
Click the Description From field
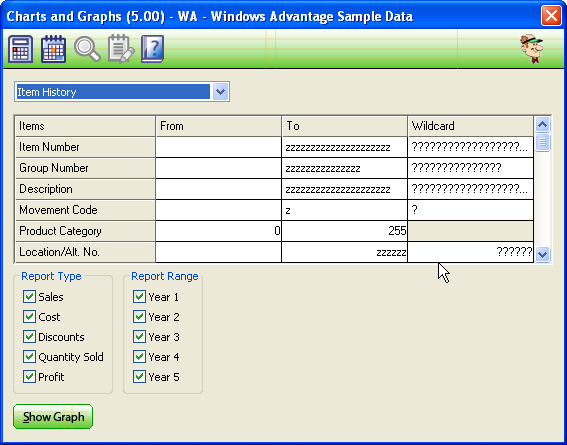point(218,189)
